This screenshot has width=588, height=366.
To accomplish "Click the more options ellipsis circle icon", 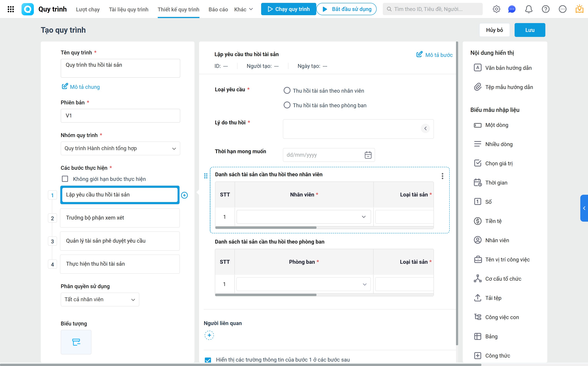I will pos(562,9).
